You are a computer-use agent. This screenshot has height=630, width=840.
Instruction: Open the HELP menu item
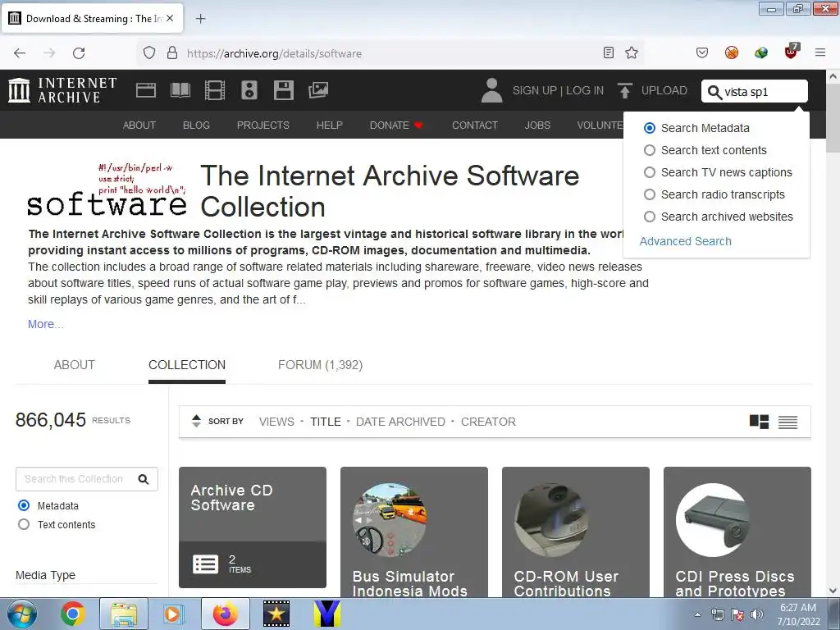click(329, 125)
